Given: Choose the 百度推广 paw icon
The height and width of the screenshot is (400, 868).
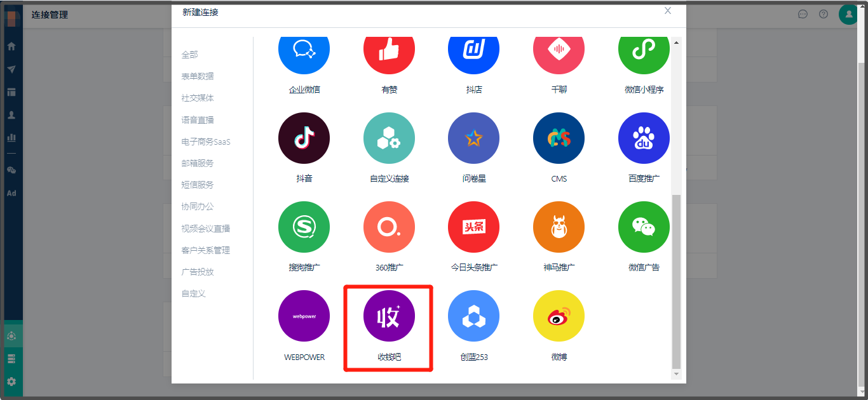Looking at the screenshot, I should tap(644, 138).
